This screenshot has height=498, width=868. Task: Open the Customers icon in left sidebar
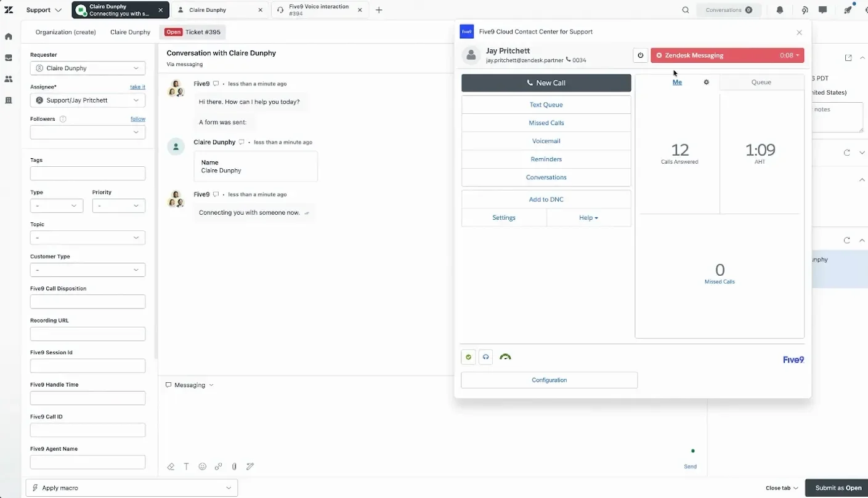pyautogui.click(x=9, y=79)
